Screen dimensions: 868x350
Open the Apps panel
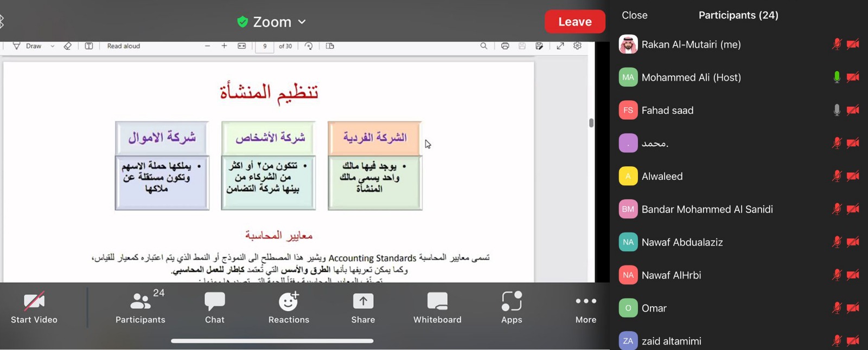pyautogui.click(x=512, y=308)
